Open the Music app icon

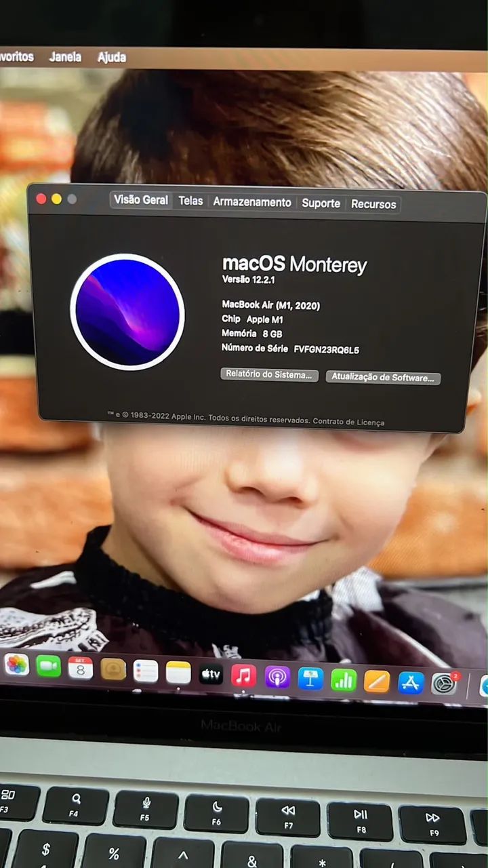pos(243,675)
